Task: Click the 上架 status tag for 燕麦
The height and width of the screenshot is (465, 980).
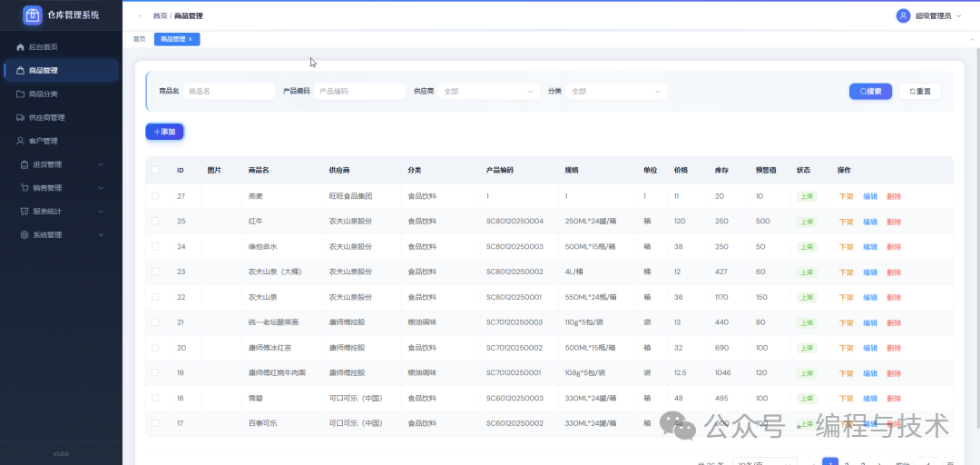Action: tap(807, 196)
